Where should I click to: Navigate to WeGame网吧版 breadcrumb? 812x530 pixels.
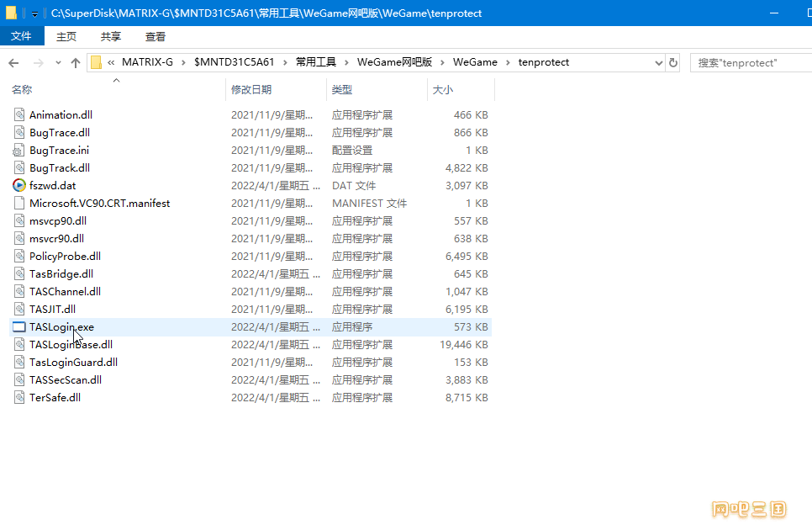point(394,62)
